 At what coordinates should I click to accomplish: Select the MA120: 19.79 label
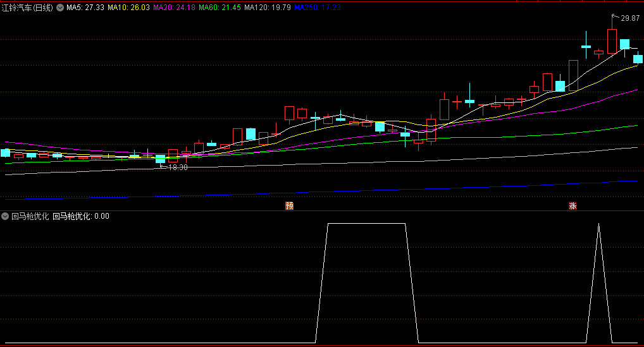tap(268, 8)
